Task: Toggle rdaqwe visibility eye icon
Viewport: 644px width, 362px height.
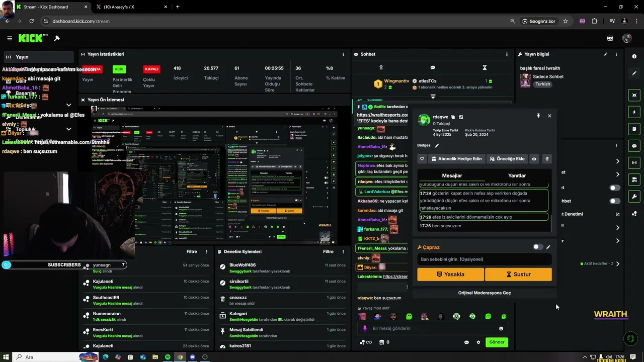Action: point(534,159)
